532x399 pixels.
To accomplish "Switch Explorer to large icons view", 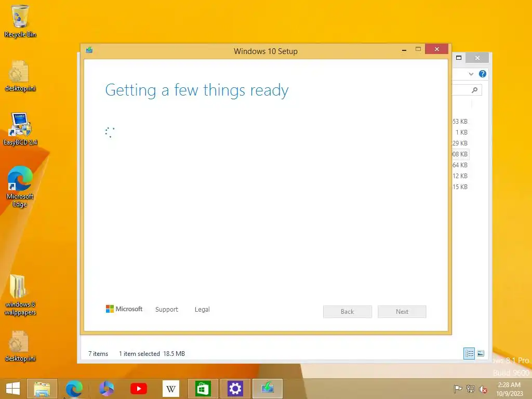I will (x=481, y=353).
